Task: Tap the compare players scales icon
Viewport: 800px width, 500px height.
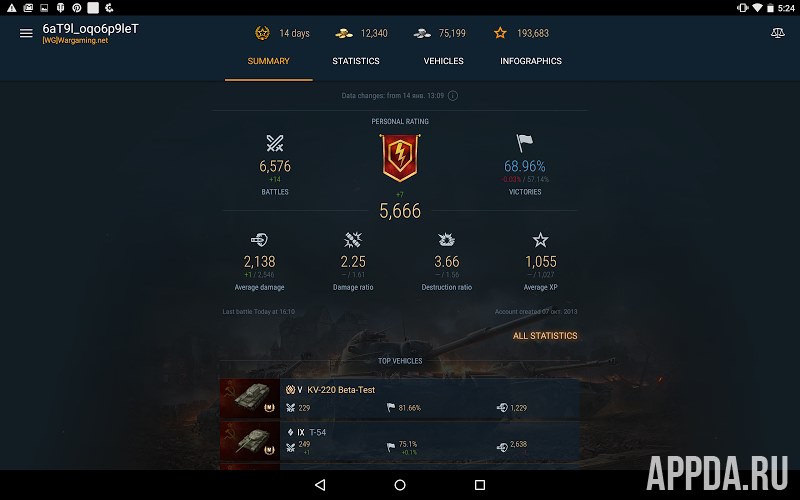Action: pyautogui.click(x=778, y=33)
